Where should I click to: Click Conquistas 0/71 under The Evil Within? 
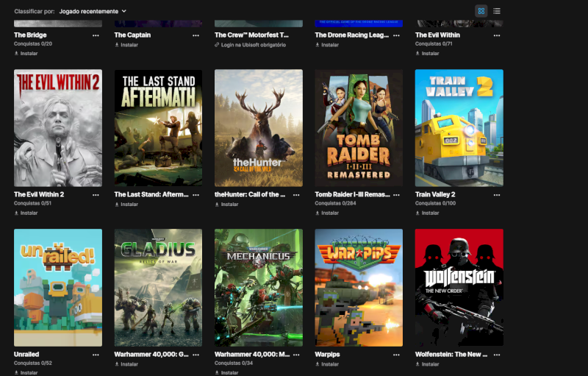coord(434,43)
